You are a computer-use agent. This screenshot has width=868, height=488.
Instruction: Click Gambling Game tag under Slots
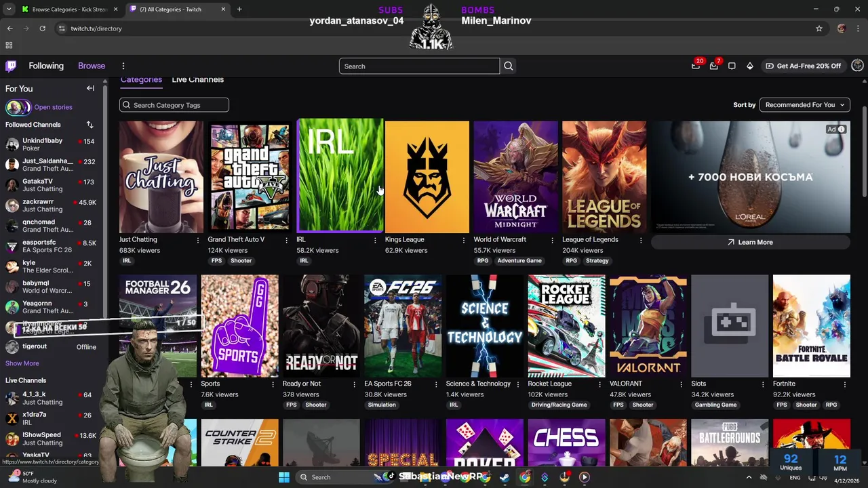(x=715, y=405)
